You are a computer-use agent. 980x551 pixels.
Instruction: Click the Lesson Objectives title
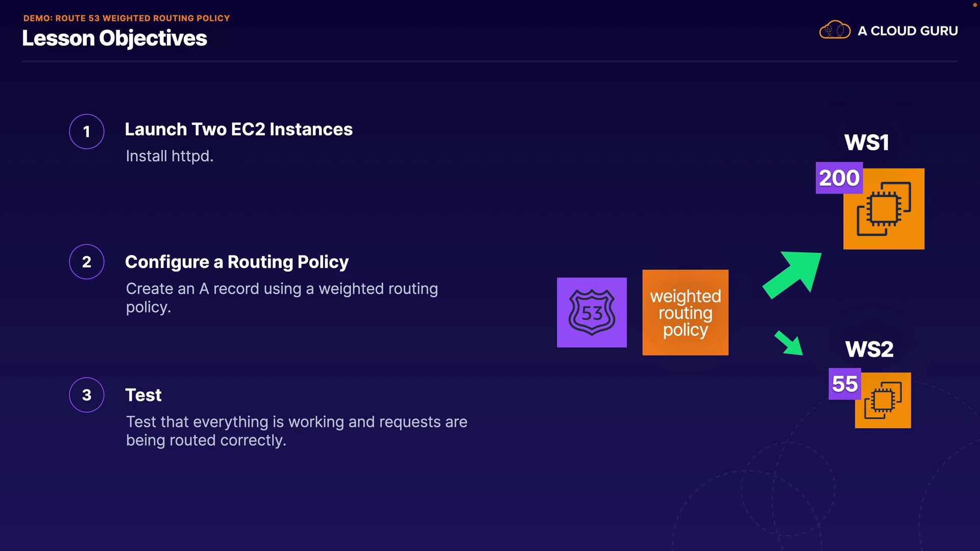coord(114,38)
